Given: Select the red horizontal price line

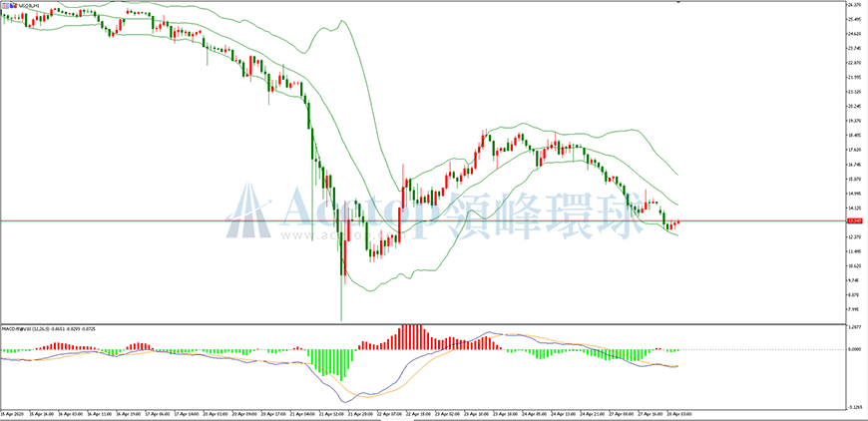Looking at the screenshot, I should pyautogui.click(x=423, y=220).
